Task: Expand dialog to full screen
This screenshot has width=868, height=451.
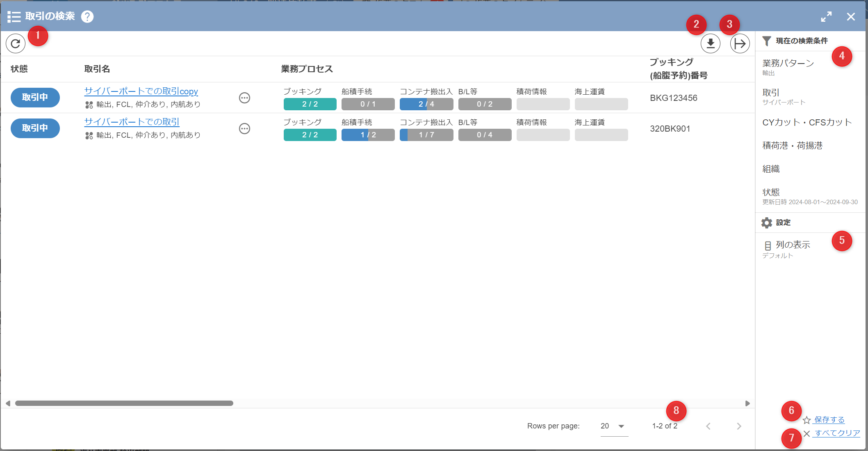Action: (826, 16)
